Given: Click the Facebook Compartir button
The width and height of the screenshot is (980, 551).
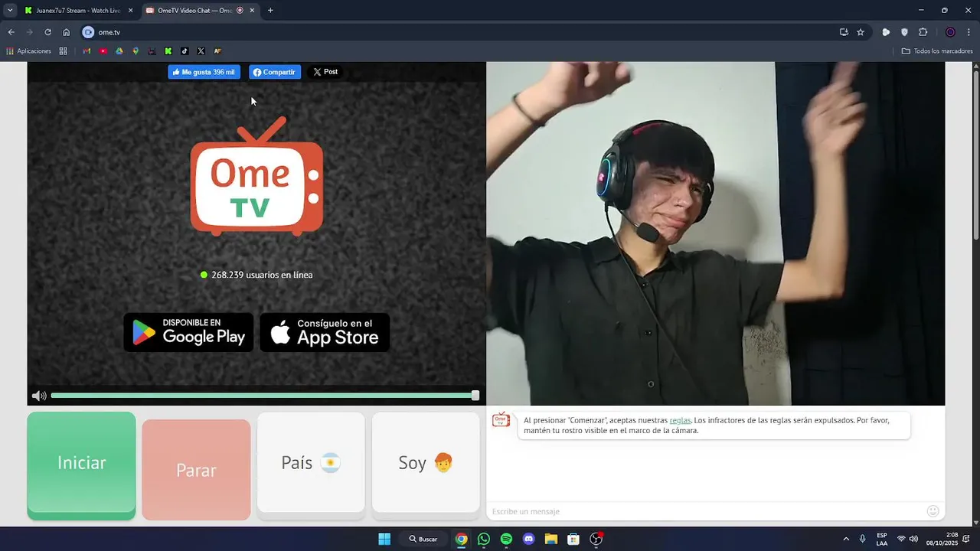Looking at the screenshot, I should tap(274, 72).
